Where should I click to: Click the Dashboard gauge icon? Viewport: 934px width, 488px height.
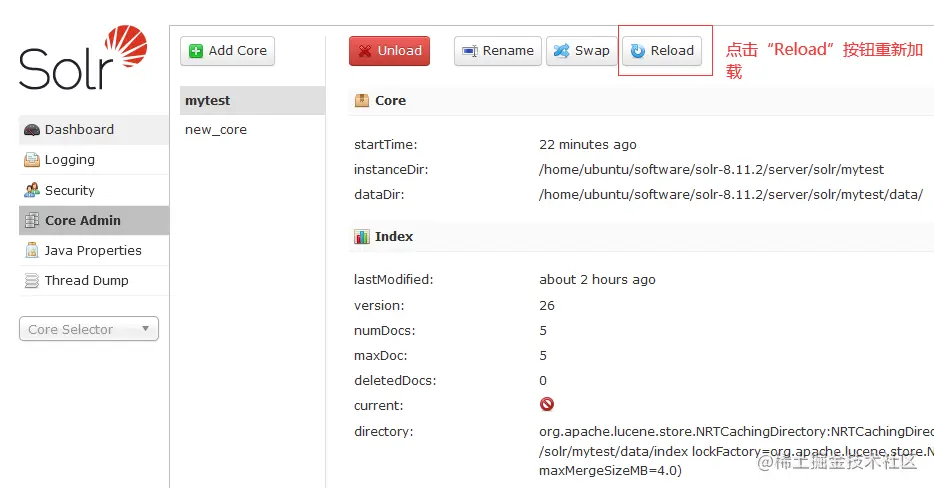click(32, 130)
